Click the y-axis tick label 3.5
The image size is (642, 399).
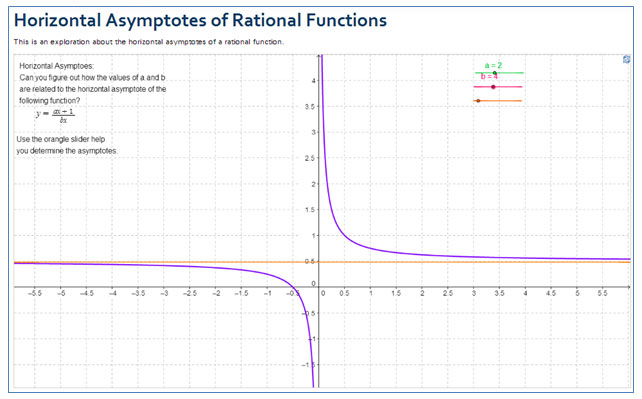point(311,106)
